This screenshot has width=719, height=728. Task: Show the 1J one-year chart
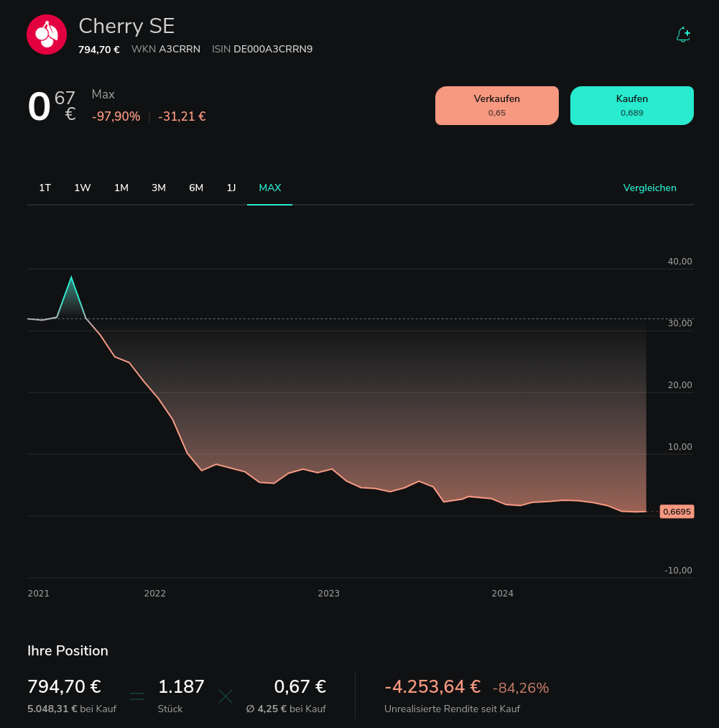point(231,188)
